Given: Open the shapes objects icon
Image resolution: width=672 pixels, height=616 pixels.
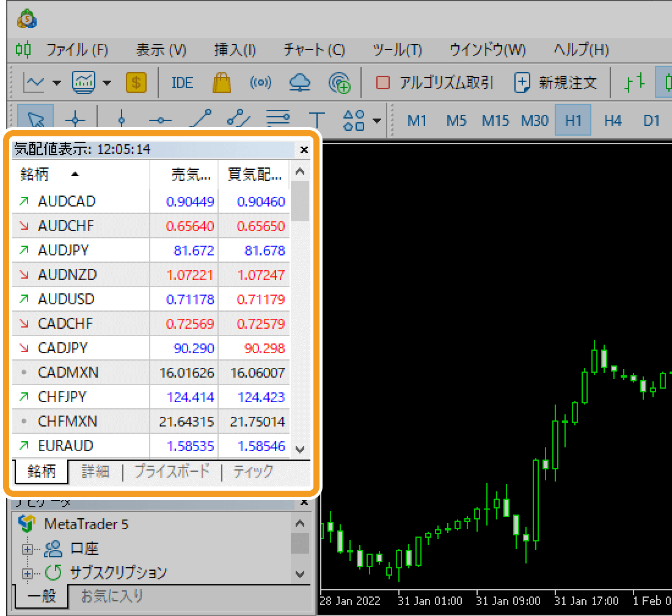Looking at the screenshot, I should (x=354, y=120).
